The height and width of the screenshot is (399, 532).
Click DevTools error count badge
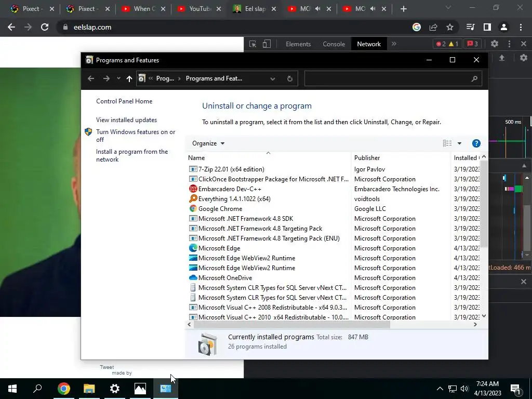tap(441, 44)
